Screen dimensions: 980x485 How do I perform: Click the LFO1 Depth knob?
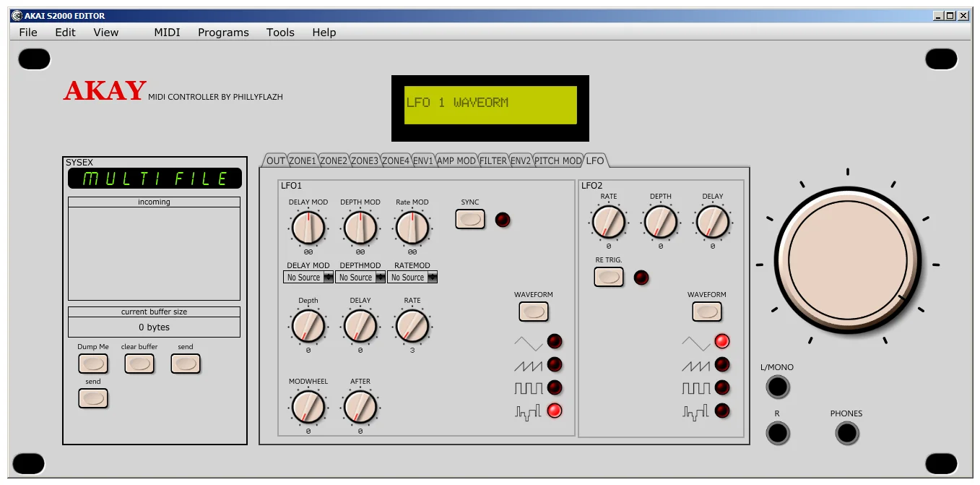coord(308,326)
